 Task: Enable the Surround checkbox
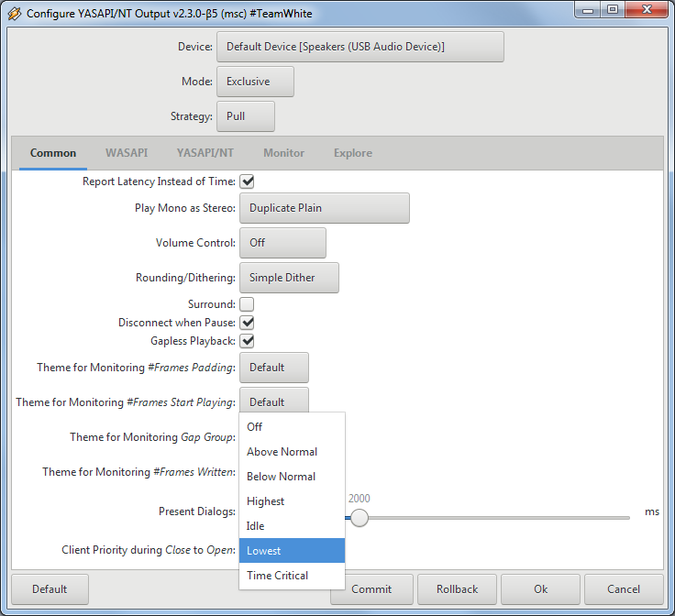pyautogui.click(x=247, y=304)
